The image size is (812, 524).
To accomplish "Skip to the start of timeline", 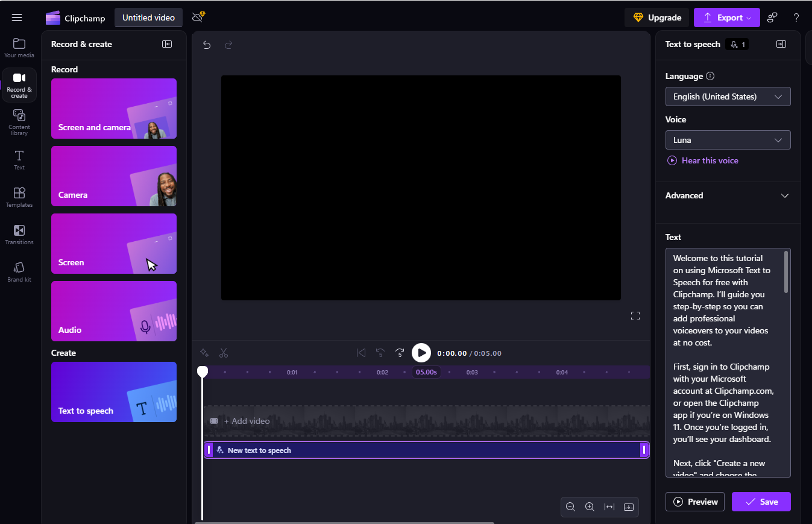I will point(361,353).
